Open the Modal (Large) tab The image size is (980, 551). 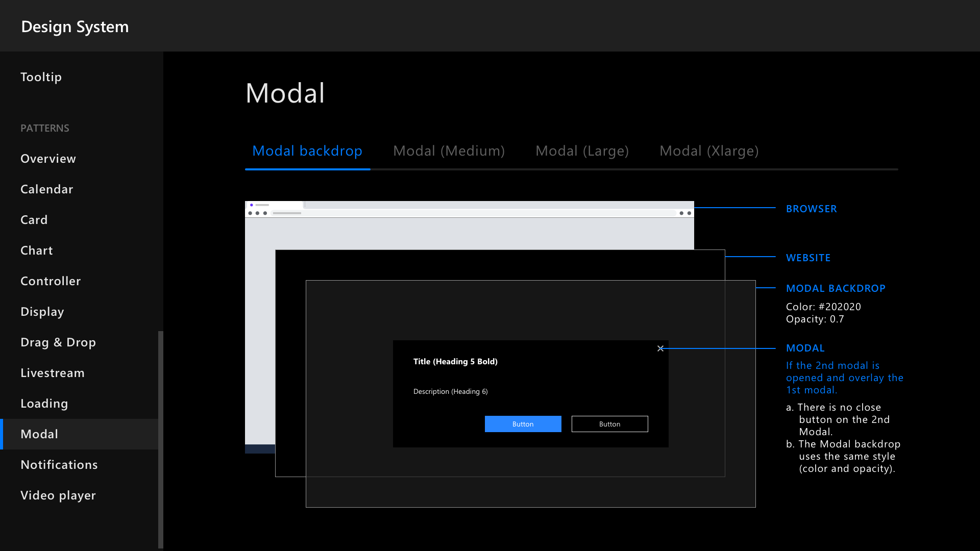coord(582,151)
